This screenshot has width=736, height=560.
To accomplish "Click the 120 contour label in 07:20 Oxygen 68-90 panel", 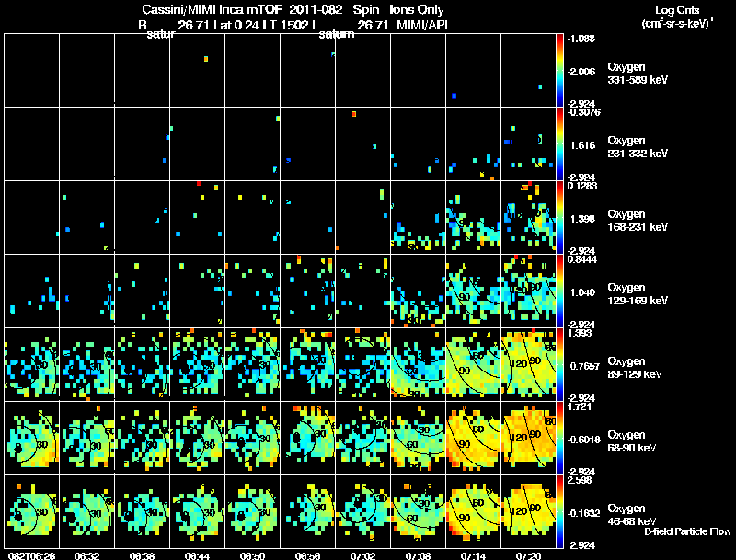I will pyautogui.click(x=518, y=438).
